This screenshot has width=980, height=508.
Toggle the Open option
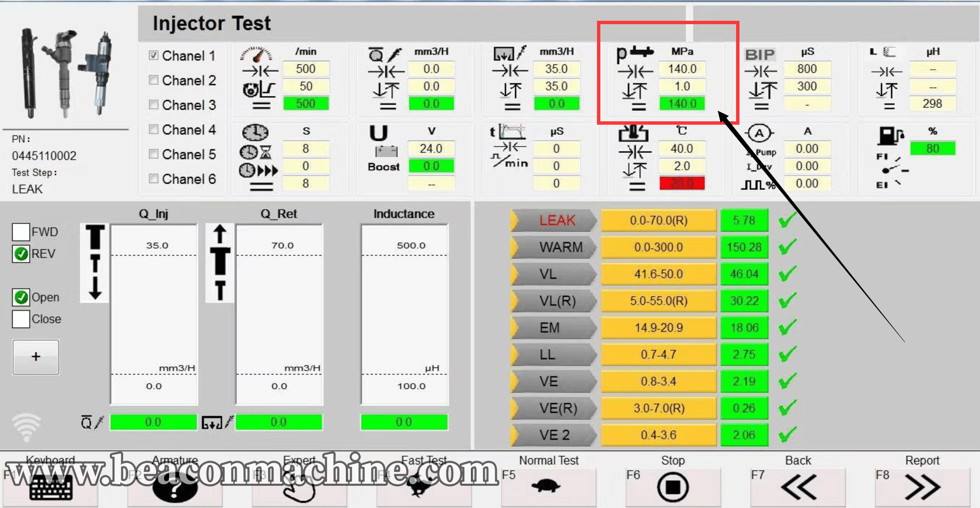(21, 297)
